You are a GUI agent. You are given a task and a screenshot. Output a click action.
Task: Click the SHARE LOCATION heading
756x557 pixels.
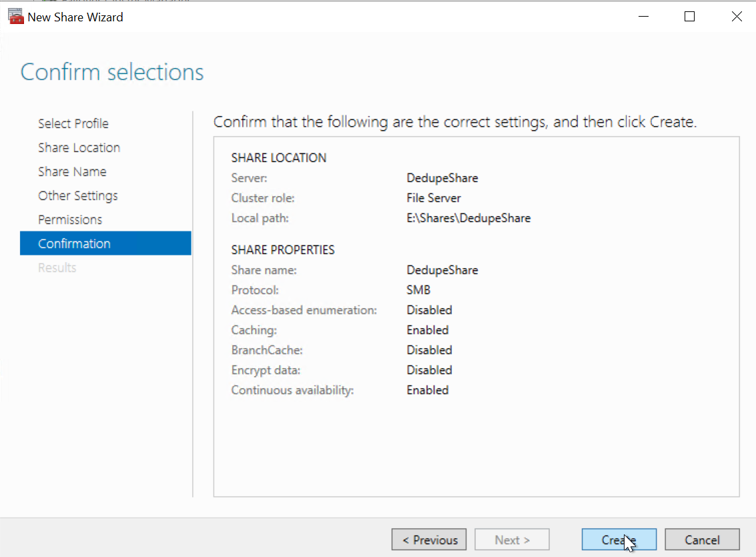(279, 157)
